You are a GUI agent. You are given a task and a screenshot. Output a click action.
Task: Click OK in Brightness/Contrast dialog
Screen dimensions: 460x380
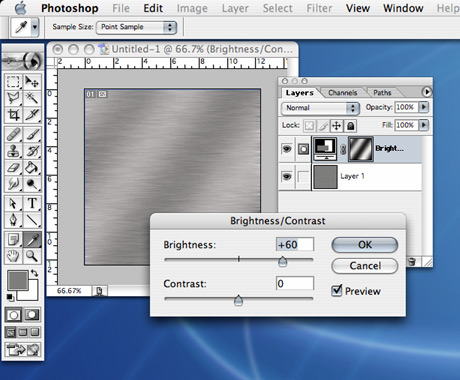pyautogui.click(x=365, y=245)
